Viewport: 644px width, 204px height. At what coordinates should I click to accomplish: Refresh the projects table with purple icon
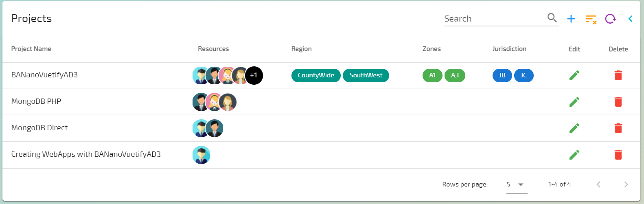point(611,19)
